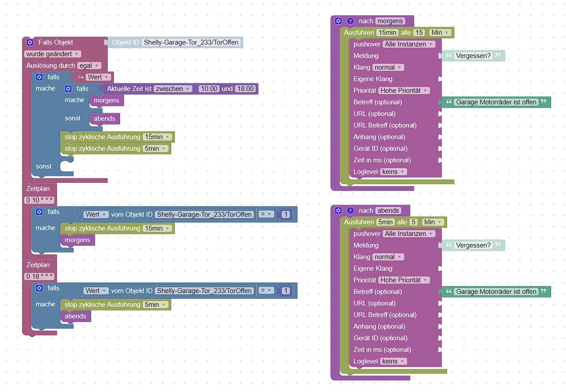The height and width of the screenshot is (392, 566).
Task: Edit the cron field '0 18 * * *'
Action: point(40,276)
